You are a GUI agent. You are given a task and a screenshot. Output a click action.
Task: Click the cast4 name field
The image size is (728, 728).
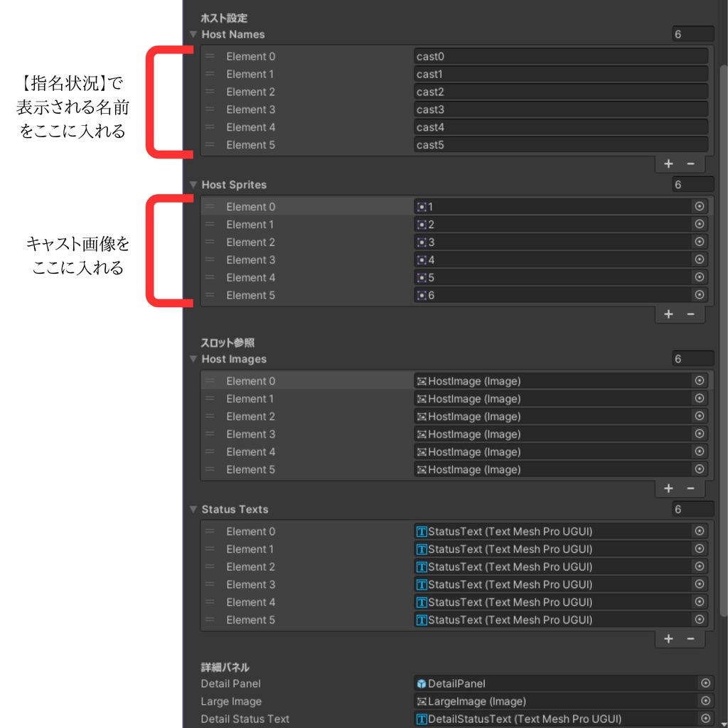tap(560, 127)
